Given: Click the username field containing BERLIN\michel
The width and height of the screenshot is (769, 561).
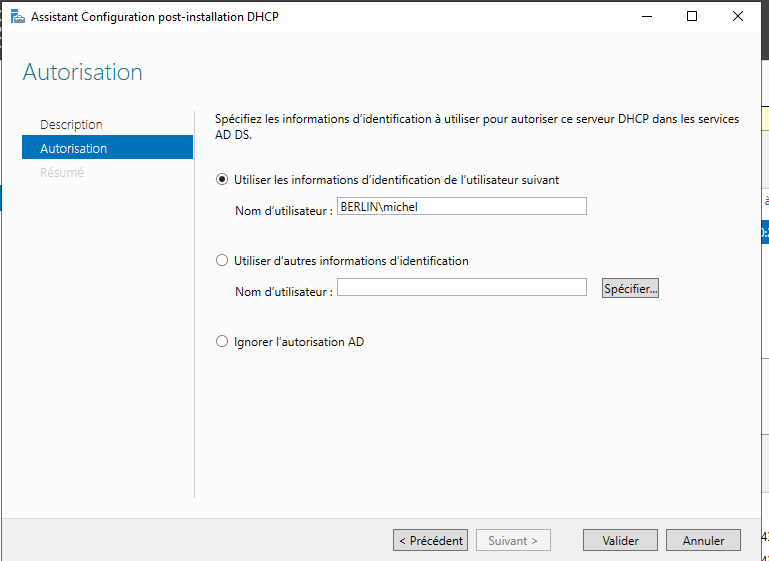Looking at the screenshot, I should click(461, 206).
